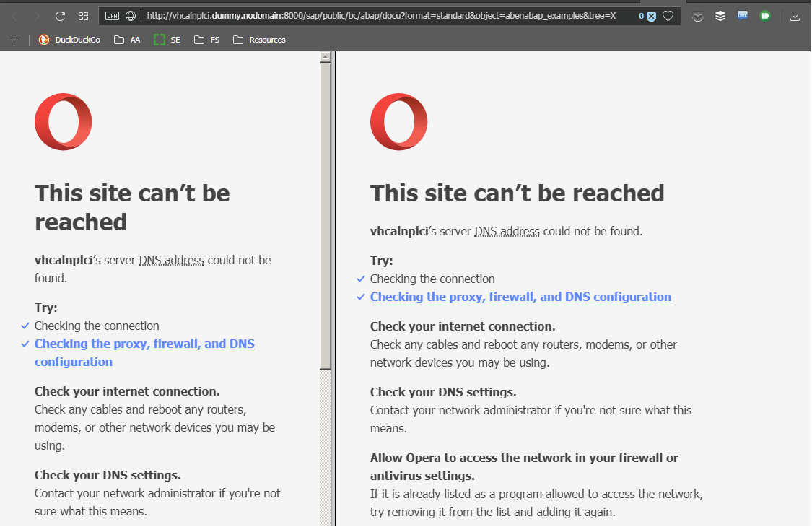Click "Check your DNS settings." in right pane

coord(443,392)
